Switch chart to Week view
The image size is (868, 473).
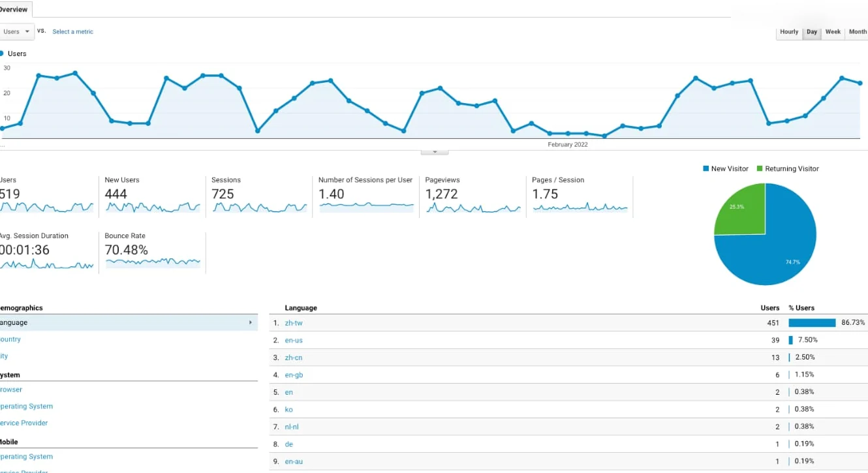[x=833, y=32]
